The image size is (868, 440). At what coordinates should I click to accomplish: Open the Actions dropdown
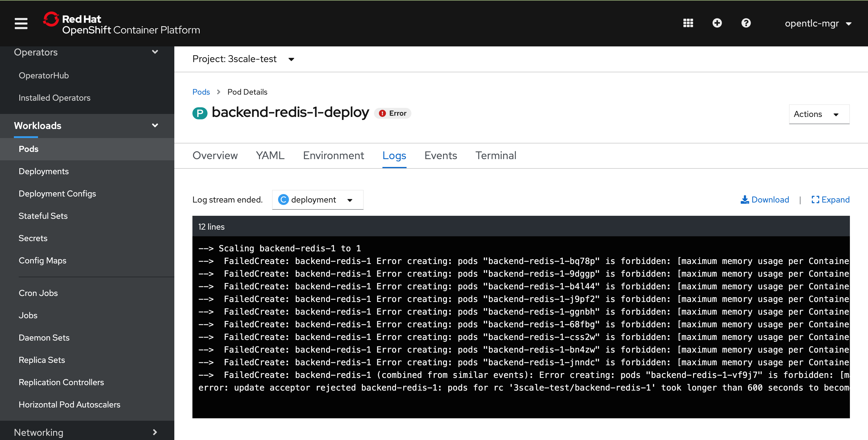(x=819, y=114)
